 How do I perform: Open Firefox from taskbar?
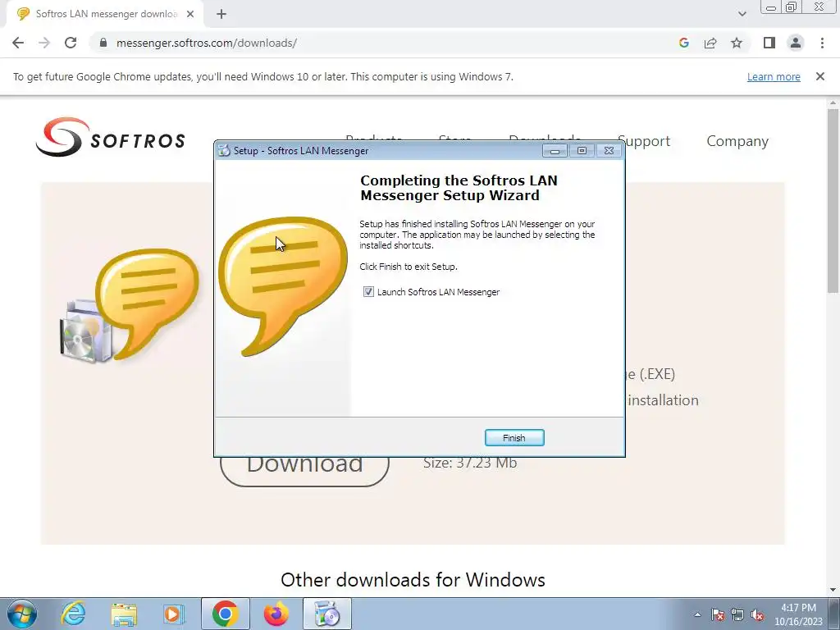point(276,614)
